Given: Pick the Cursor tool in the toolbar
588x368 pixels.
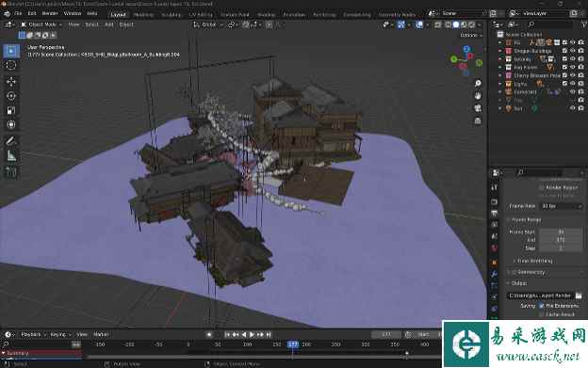Looking at the screenshot, I should (11, 65).
